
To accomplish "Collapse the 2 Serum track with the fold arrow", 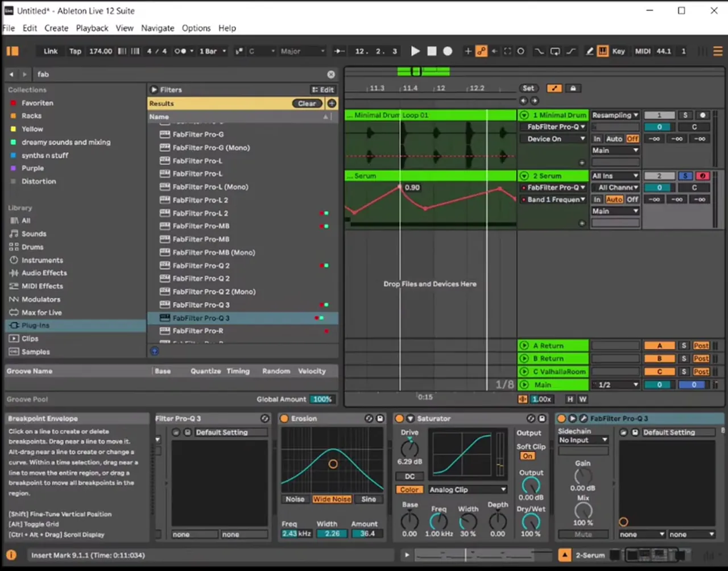I will click(x=524, y=176).
